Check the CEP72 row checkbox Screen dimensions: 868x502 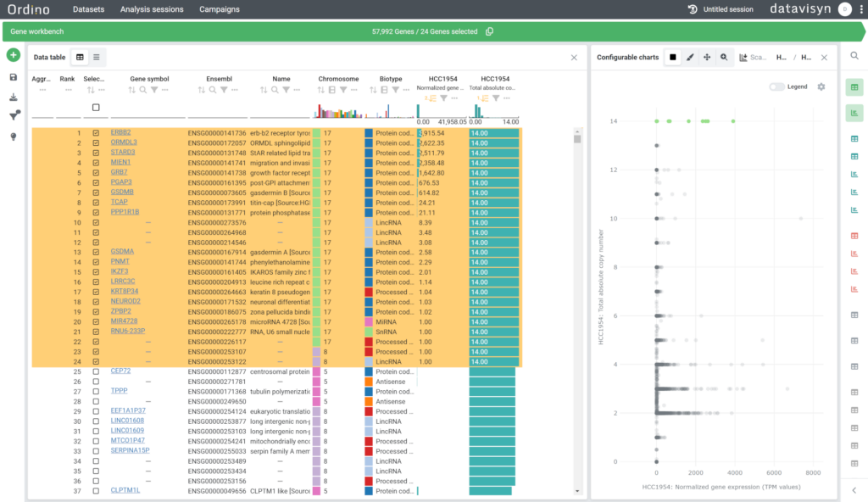point(96,371)
